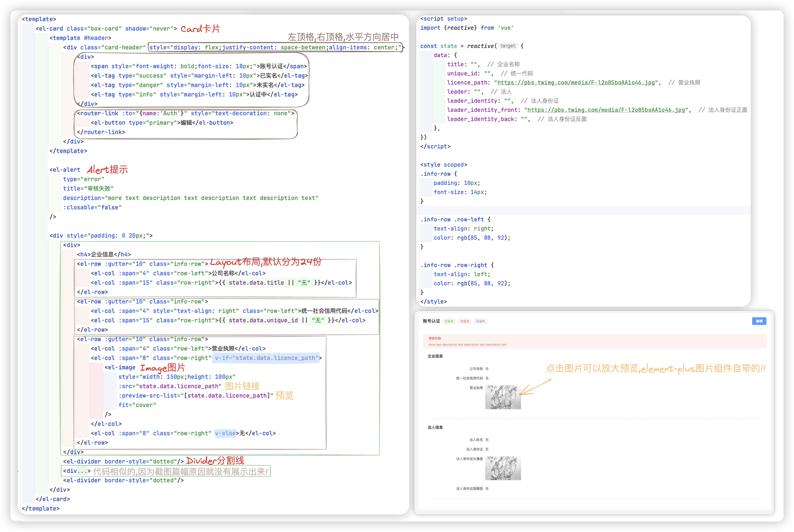Click the green 已实名 tag in preview
The image size is (794, 532).
point(449,321)
